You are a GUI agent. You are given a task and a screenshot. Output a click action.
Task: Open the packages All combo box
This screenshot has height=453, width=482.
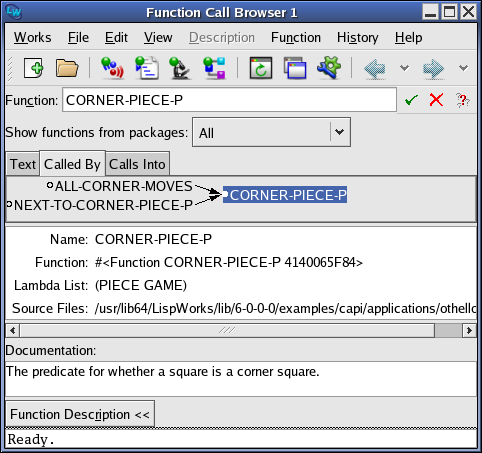(x=271, y=132)
